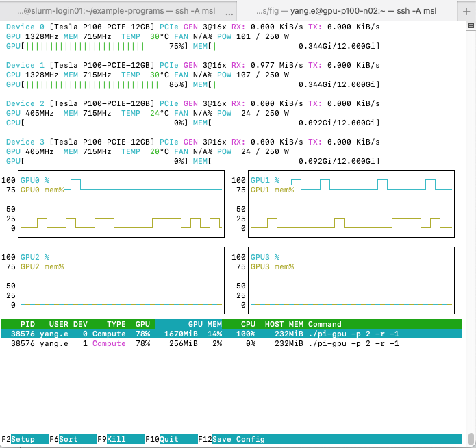Click the POW 107 / 250 W reading
The image size is (476, 448).
253,75
